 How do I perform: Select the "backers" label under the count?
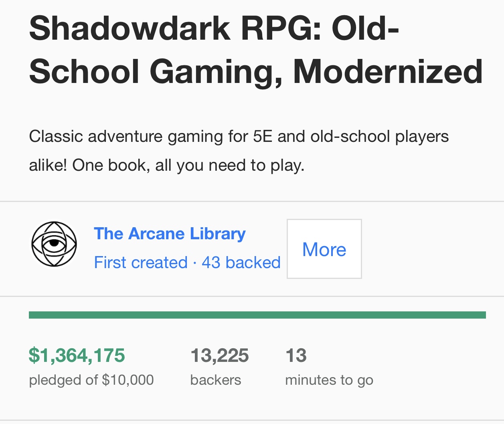[x=216, y=380]
